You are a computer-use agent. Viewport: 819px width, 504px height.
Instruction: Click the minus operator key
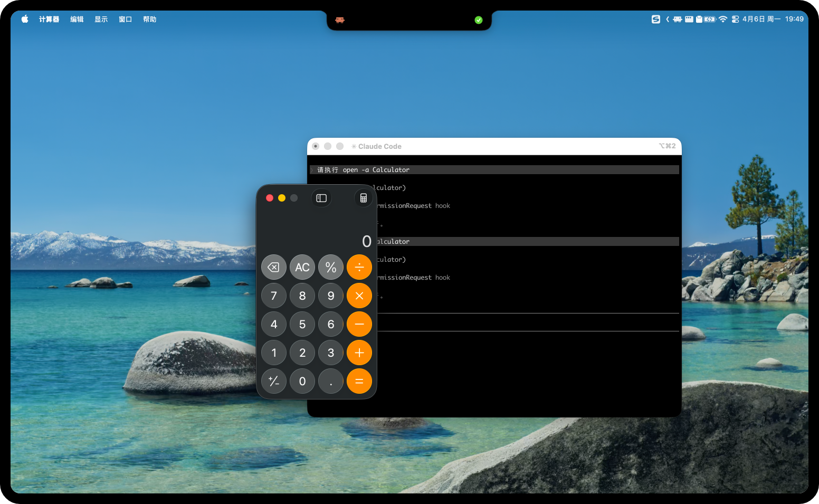[359, 324]
